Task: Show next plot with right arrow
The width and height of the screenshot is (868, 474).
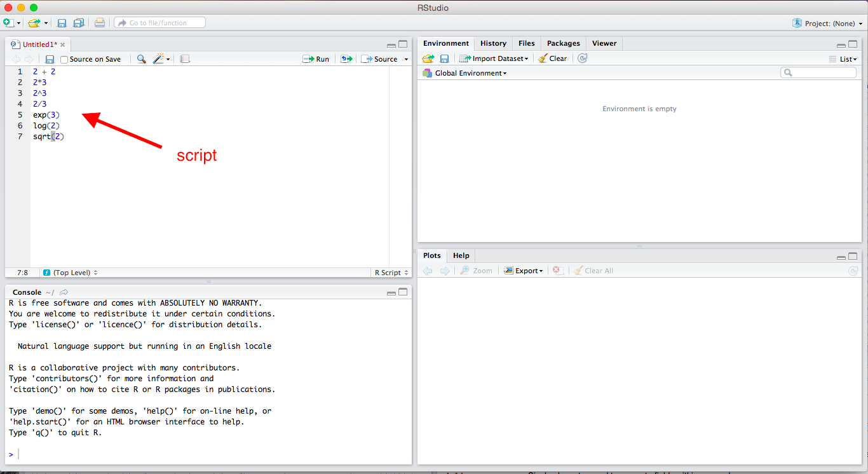Action: [x=445, y=271]
